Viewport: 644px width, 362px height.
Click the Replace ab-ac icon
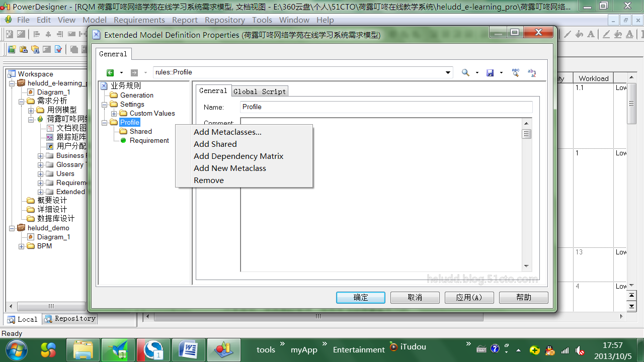point(532,72)
